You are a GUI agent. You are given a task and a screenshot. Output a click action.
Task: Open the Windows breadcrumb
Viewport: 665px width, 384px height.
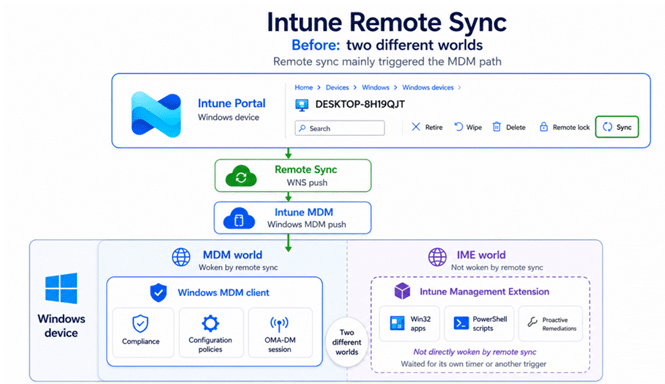375,87
